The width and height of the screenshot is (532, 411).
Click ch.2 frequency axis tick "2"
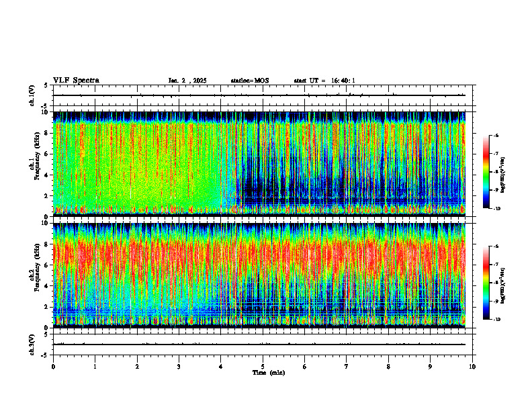46,307
